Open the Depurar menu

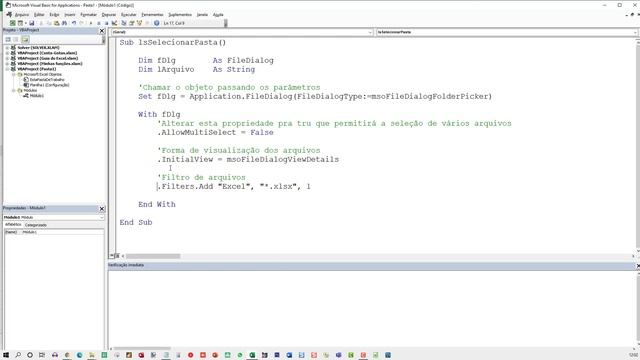[x=109, y=15]
